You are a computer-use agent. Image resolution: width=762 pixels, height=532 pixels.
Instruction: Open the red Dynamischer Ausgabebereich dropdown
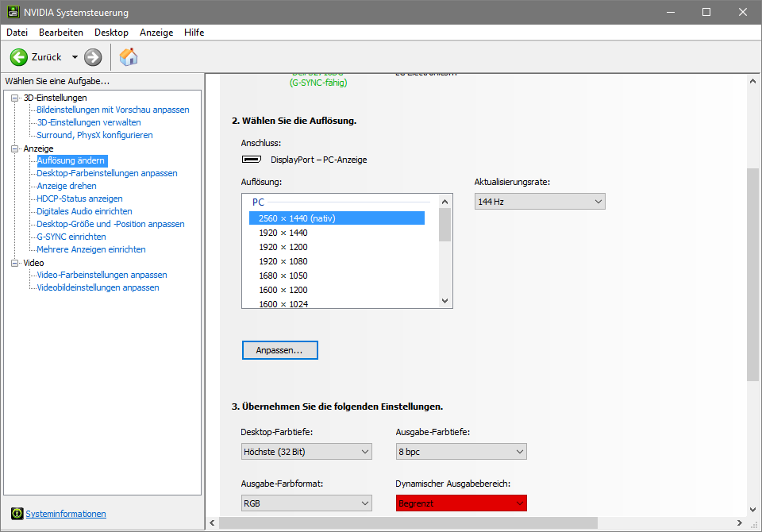(x=461, y=503)
